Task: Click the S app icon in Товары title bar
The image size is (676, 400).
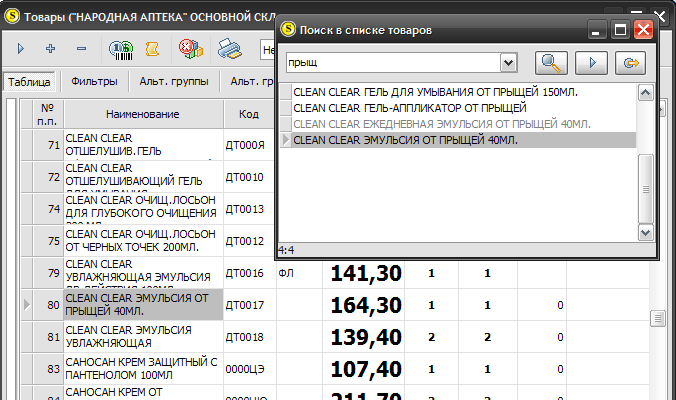Action: coord(12,16)
